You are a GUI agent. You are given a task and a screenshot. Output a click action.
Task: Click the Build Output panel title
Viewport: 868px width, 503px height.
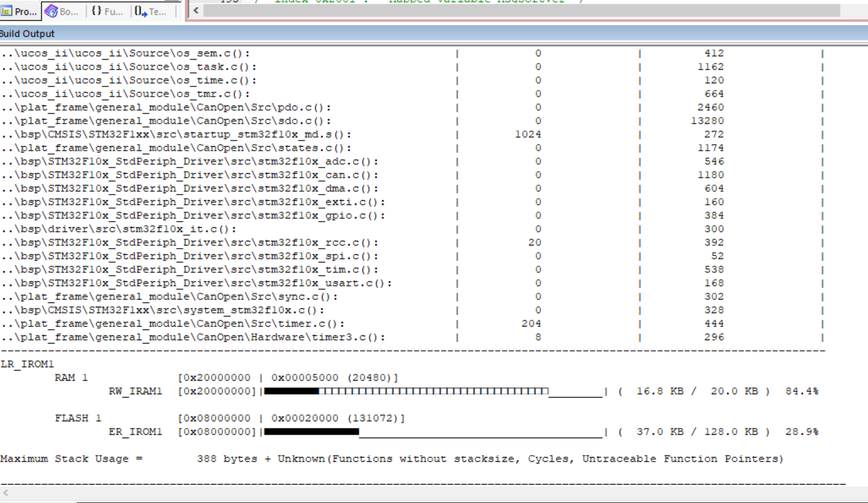click(28, 33)
